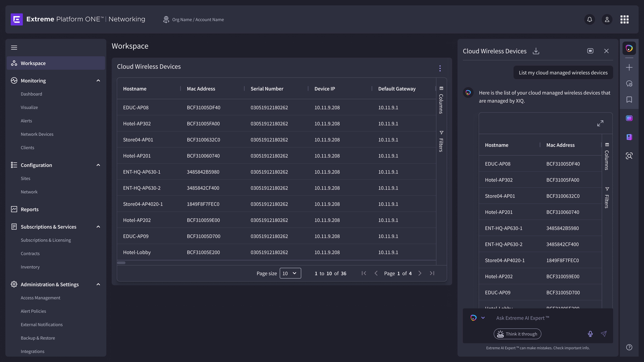Open Access Management settings
This screenshot has height=362, width=644.
coord(40,298)
